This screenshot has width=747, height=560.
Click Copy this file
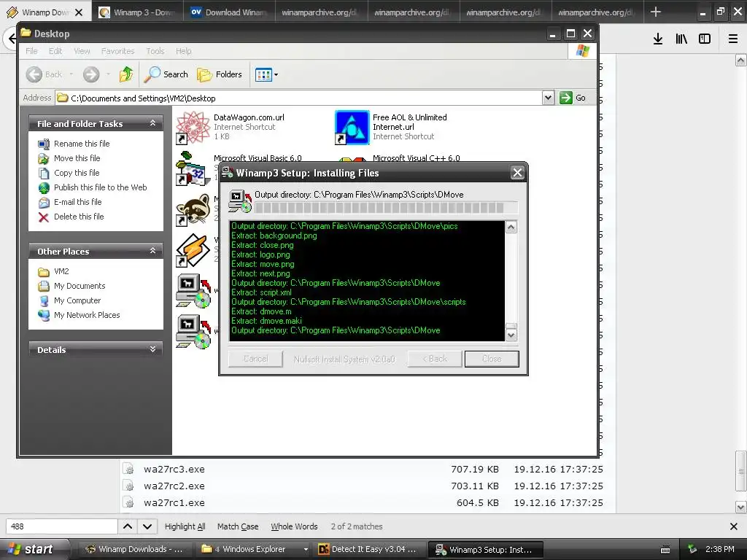pos(76,173)
